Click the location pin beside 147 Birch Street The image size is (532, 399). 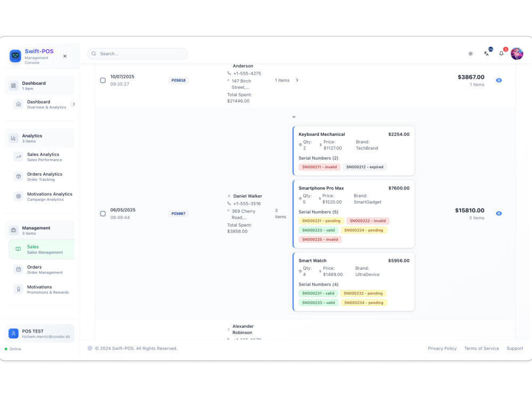[228, 80]
